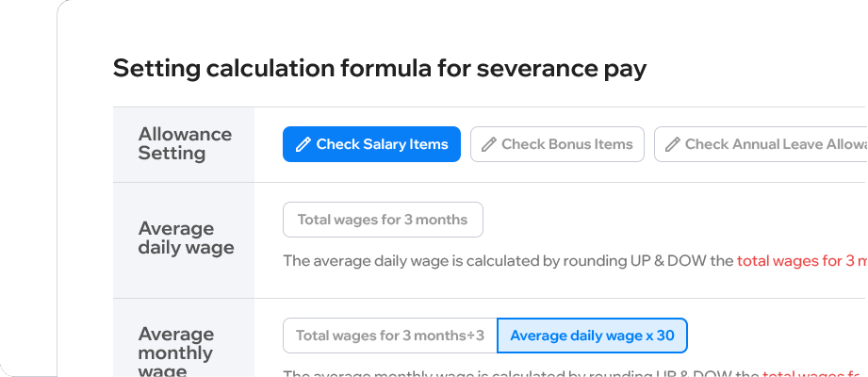Viewport: 868px width, 377px height.
Task: Select the Average daily wage x 30 option
Action: (x=592, y=336)
